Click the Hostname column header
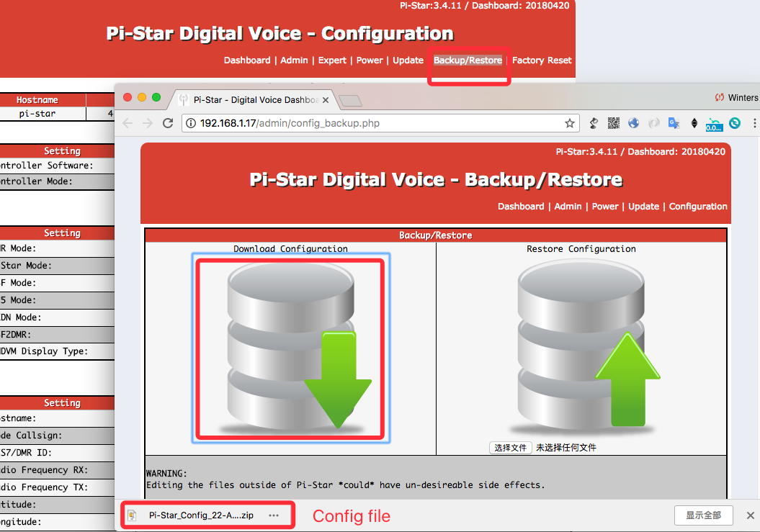The image size is (760, 532). coord(37,100)
